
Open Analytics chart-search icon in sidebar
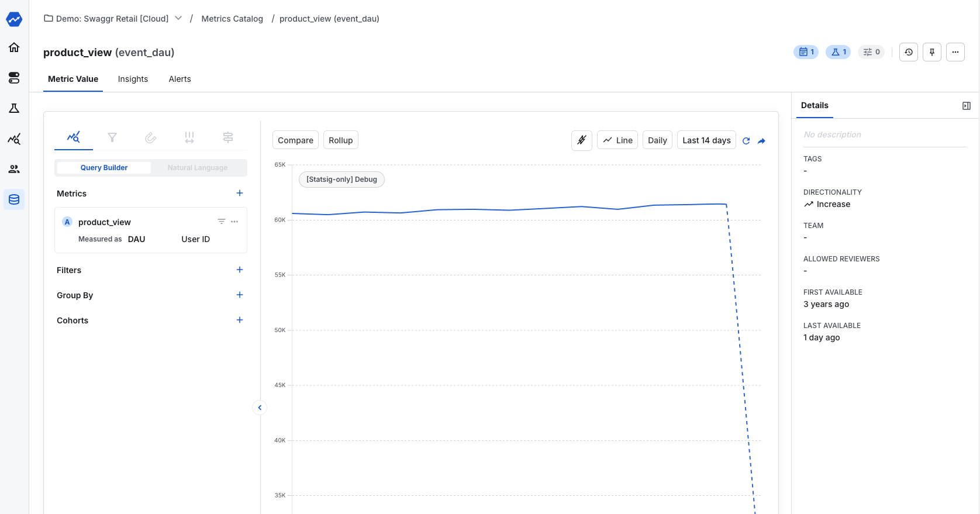click(14, 139)
